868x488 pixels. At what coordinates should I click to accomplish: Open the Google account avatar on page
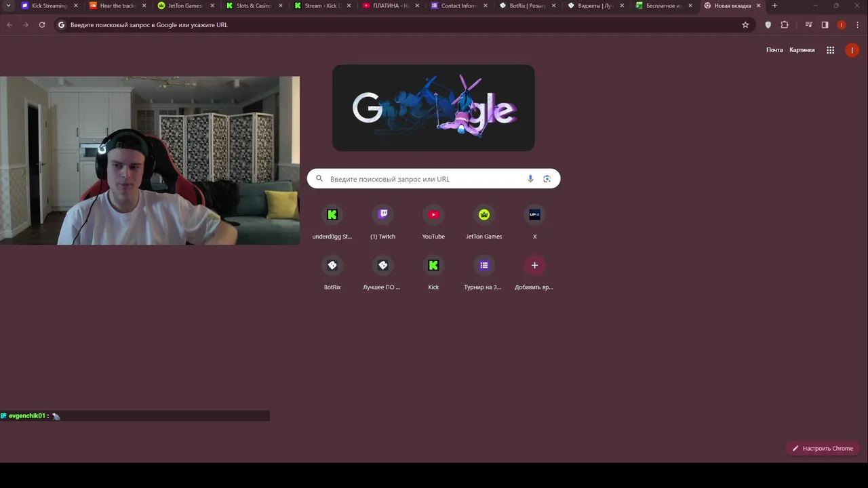852,50
